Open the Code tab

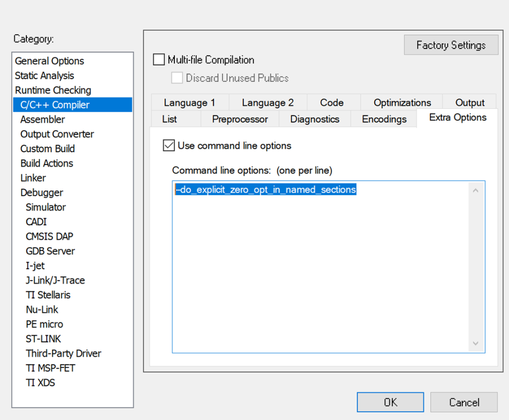(332, 102)
